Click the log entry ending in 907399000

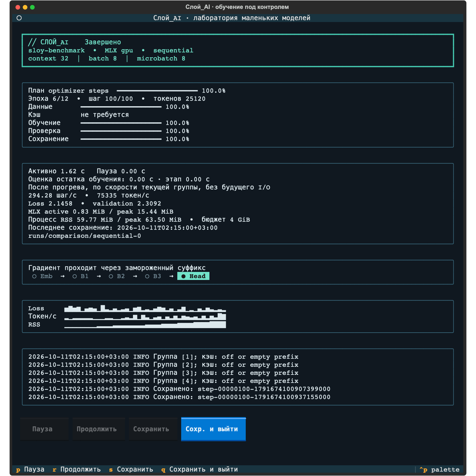[x=179, y=389]
